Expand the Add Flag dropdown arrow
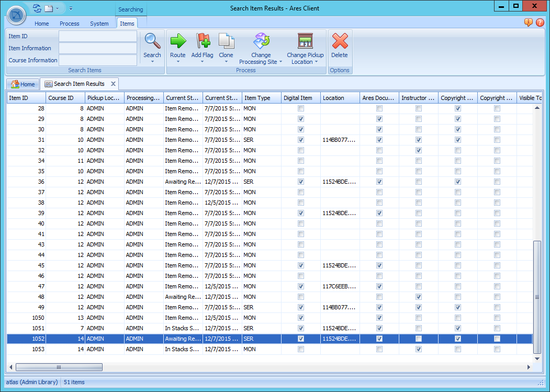 coord(202,62)
